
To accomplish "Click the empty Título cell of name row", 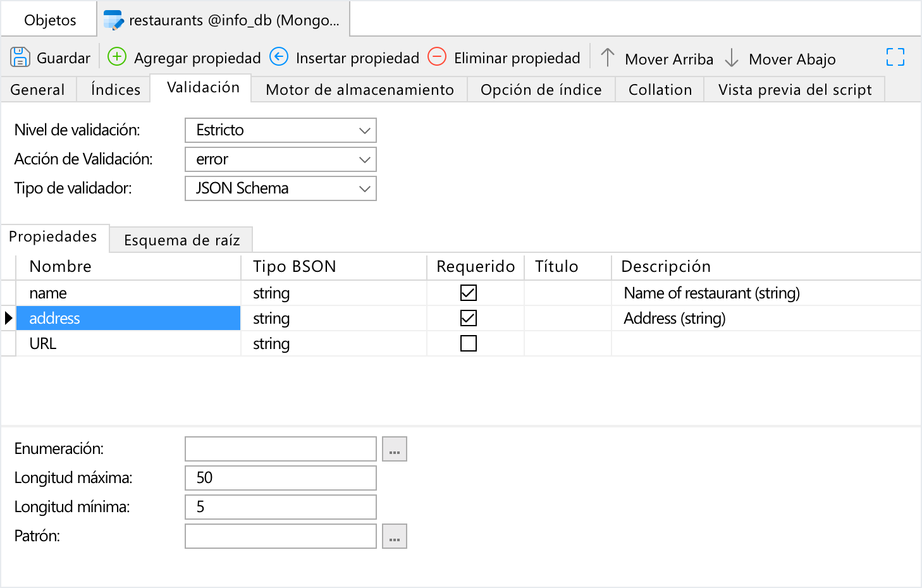I will click(x=568, y=293).
